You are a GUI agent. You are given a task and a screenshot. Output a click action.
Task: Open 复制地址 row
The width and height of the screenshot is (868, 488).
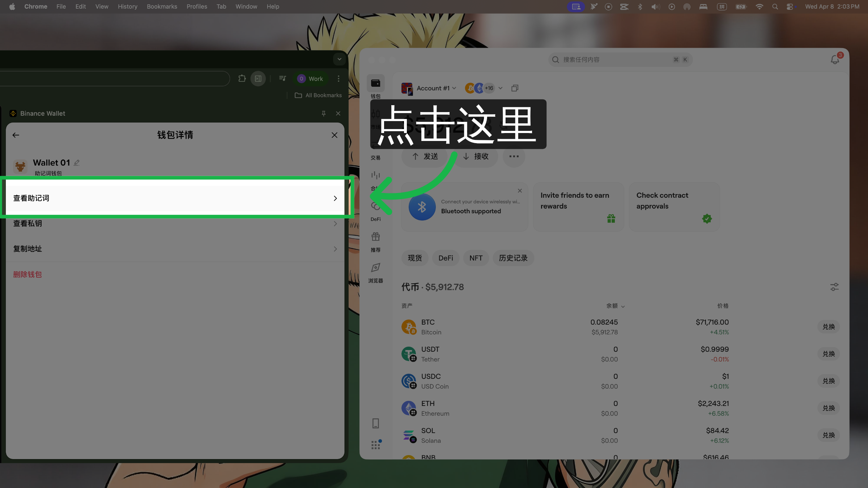pos(175,249)
